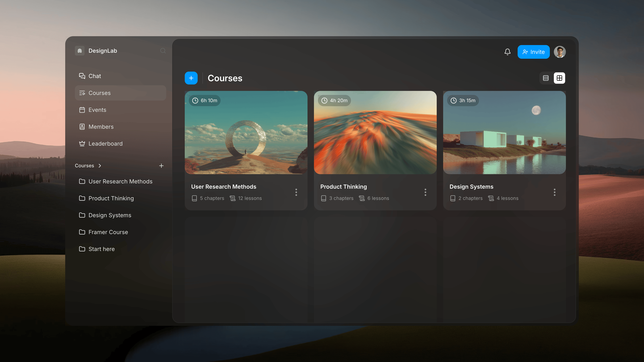Open Chat in the sidebar
644x362 pixels.
click(120, 76)
